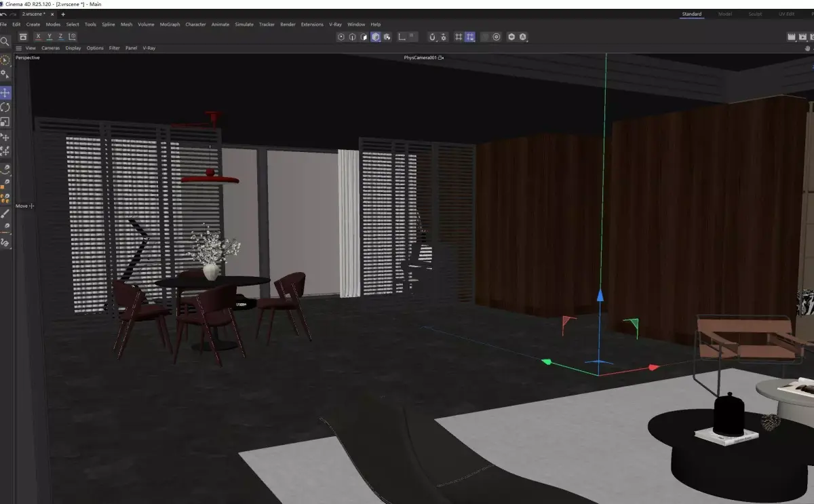Open the viewport Filter menu
The height and width of the screenshot is (504, 814).
[x=114, y=48]
